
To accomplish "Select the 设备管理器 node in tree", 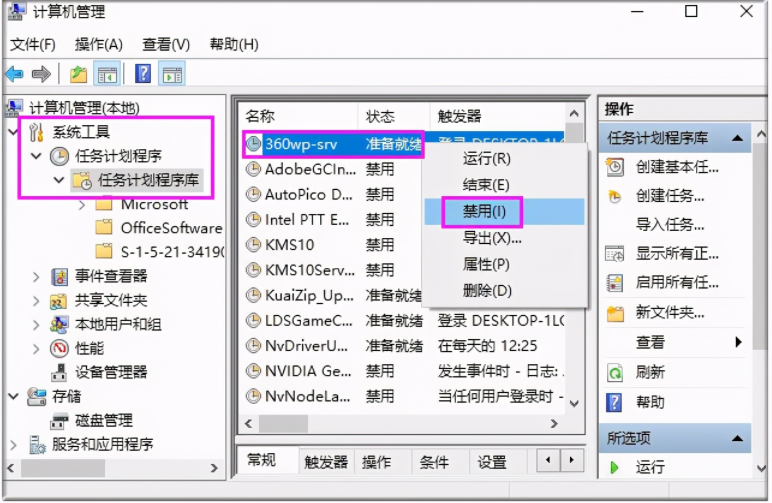I will 110,372.
